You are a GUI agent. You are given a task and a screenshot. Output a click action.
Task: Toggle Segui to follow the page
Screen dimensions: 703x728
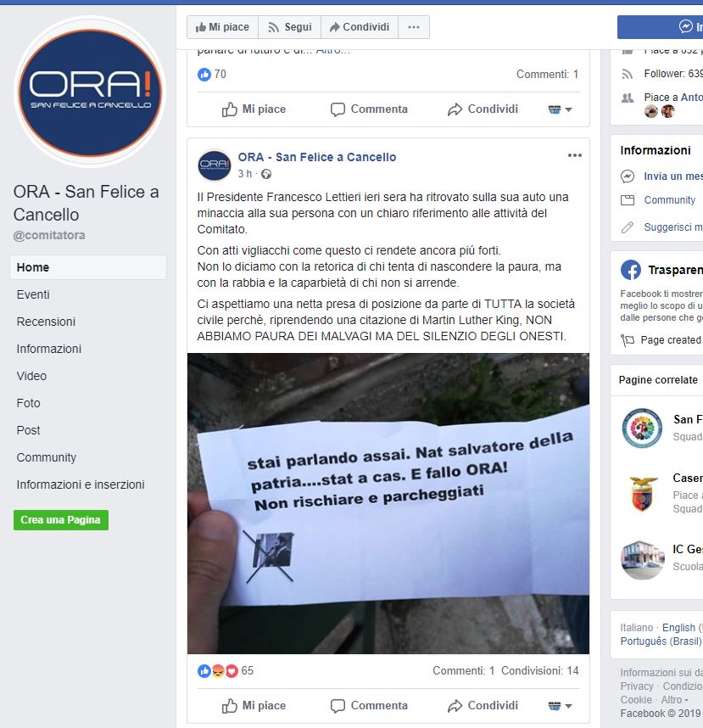[x=289, y=27]
